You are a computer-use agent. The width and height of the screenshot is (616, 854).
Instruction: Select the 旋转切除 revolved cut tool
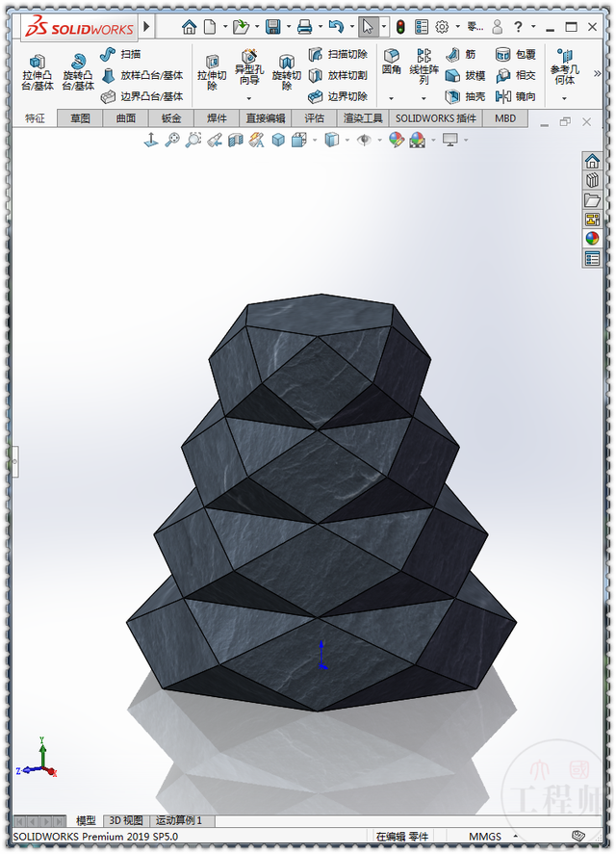click(287, 72)
